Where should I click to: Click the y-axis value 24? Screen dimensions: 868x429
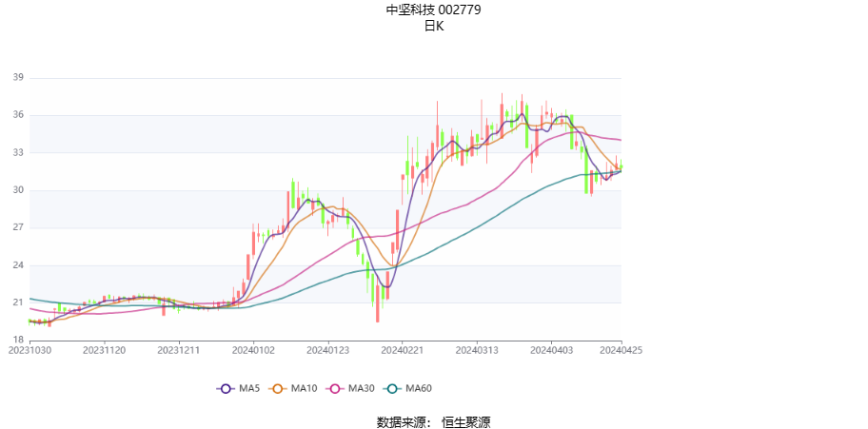(18, 265)
